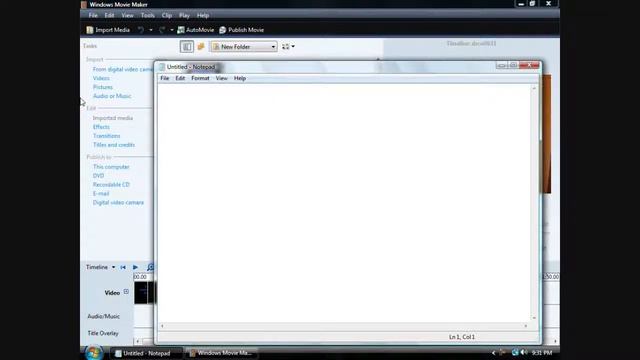Open Notepad Edit menu
Viewport: 640px width, 360px height.
pos(180,78)
